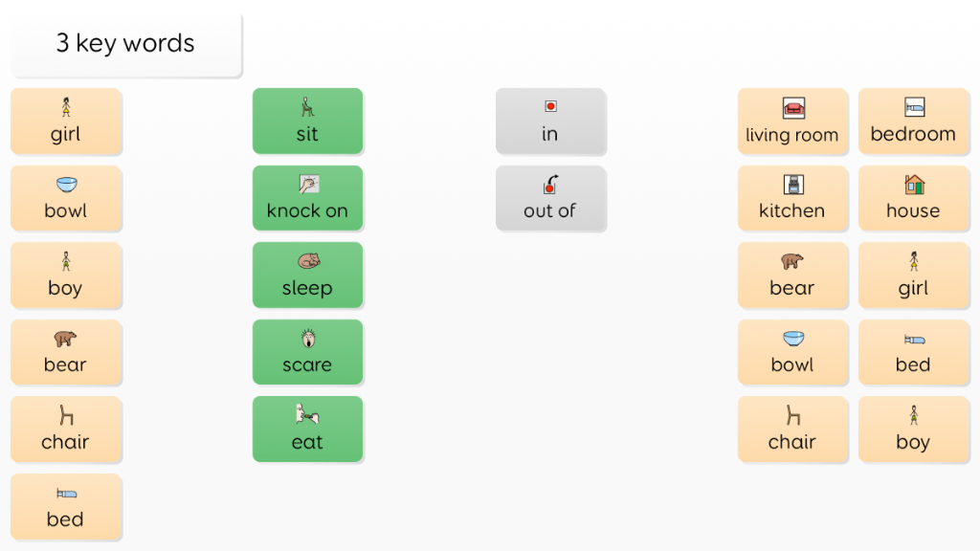Select the 'girl' card in left column
Screen dimensions: 980x551
pyautogui.click(x=66, y=121)
